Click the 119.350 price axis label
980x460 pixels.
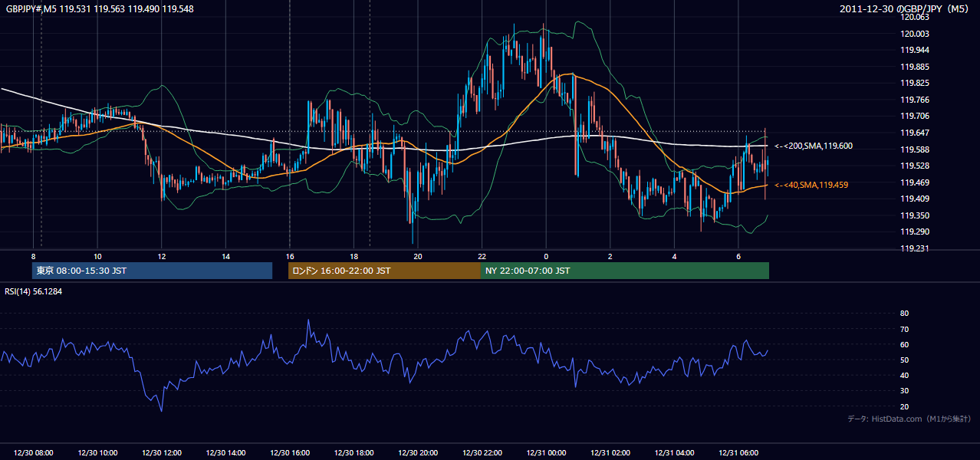point(916,215)
